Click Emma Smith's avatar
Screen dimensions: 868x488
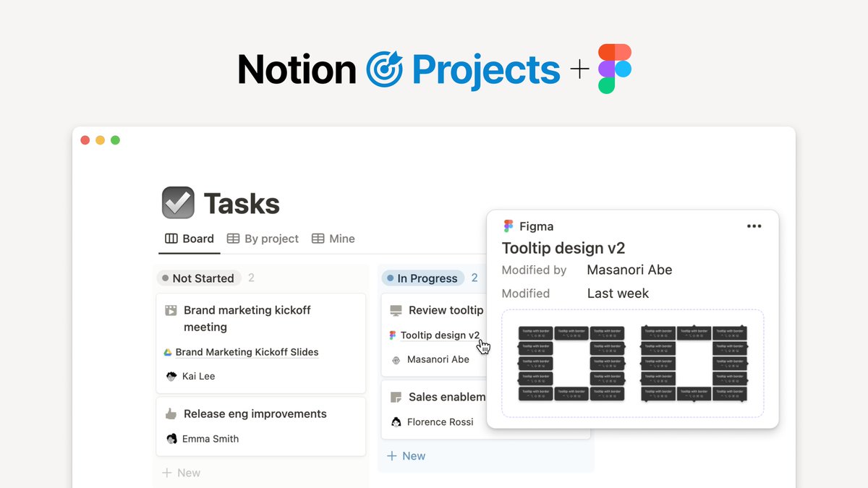[x=171, y=439]
